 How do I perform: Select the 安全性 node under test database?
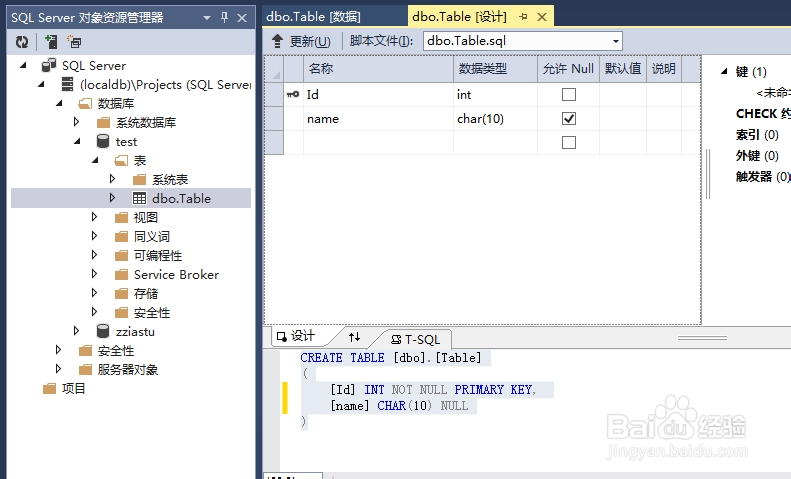[x=152, y=313]
